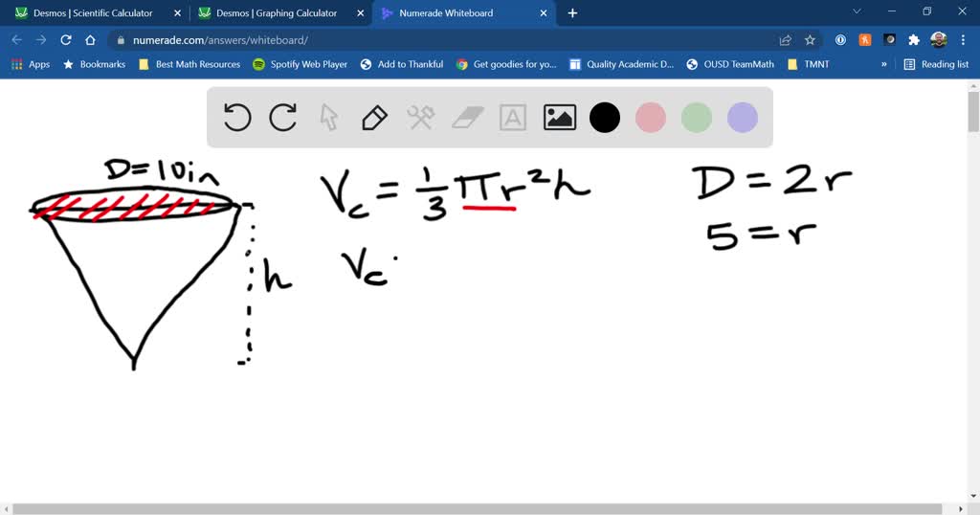Select the pen drawing tool
The width and height of the screenshot is (980, 515).
pyautogui.click(x=374, y=118)
